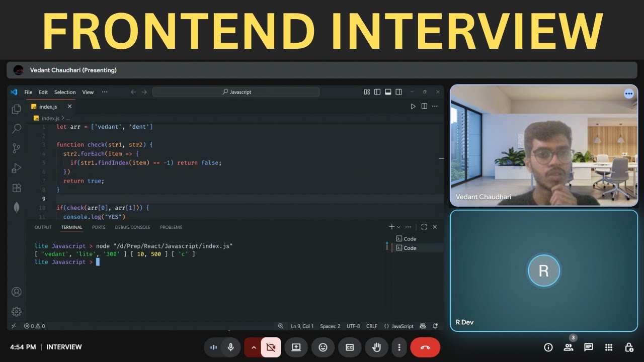Toggle Primary Side Bar layout icon
The height and width of the screenshot is (362, 644).
(377, 92)
